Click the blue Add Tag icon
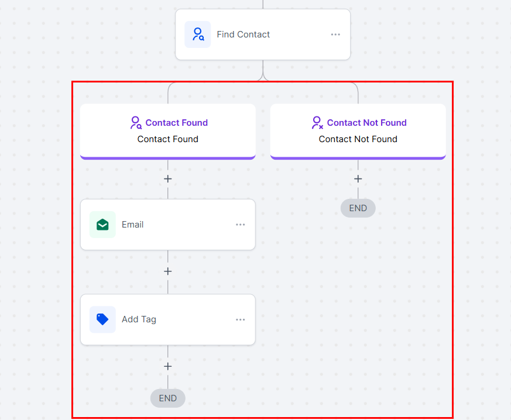 (102, 319)
